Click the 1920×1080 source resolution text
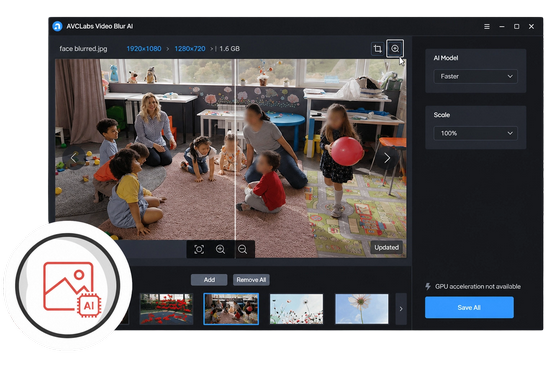 coord(144,49)
